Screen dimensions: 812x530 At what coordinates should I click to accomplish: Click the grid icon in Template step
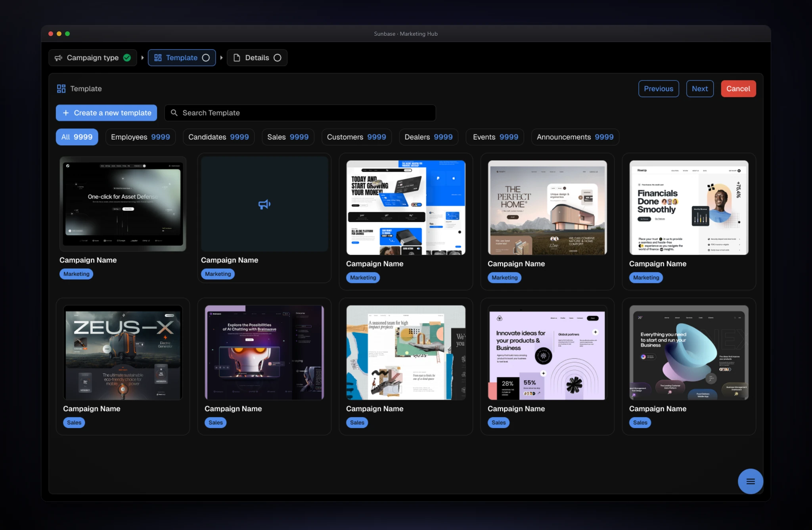[x=158, y=58]
